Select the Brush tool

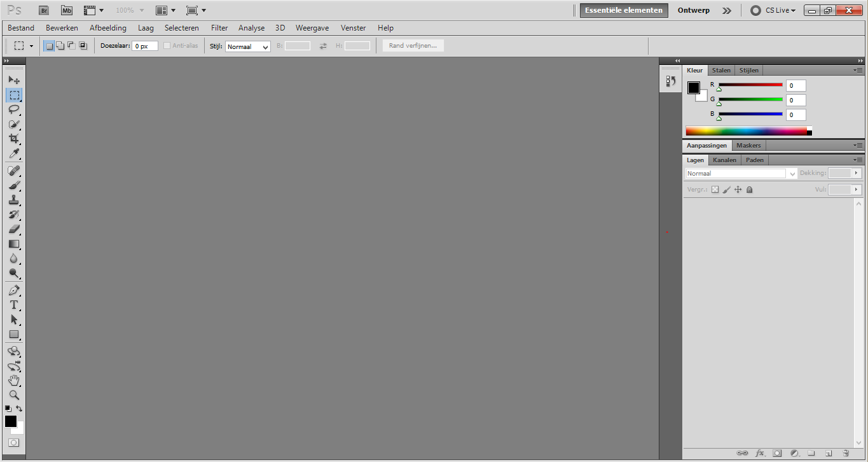point(14,185)
